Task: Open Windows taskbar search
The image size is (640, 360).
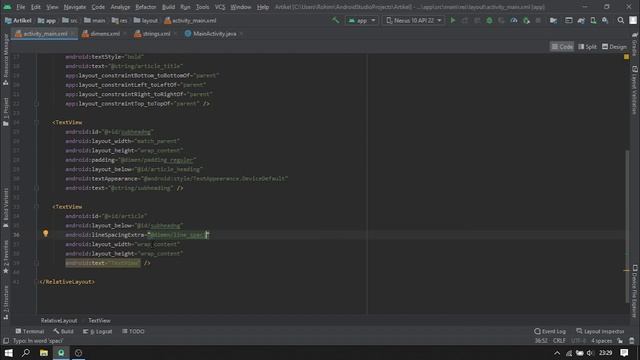Action: (x=26, y=353)
